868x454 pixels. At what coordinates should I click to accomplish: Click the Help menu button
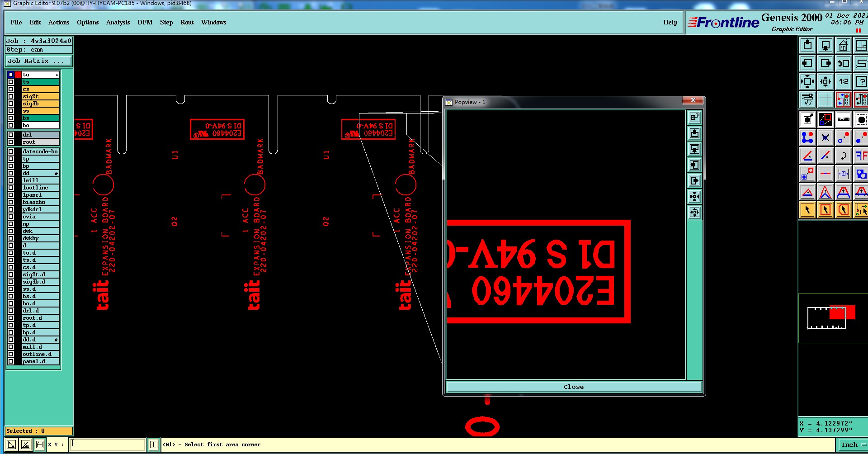pos(670,22)
